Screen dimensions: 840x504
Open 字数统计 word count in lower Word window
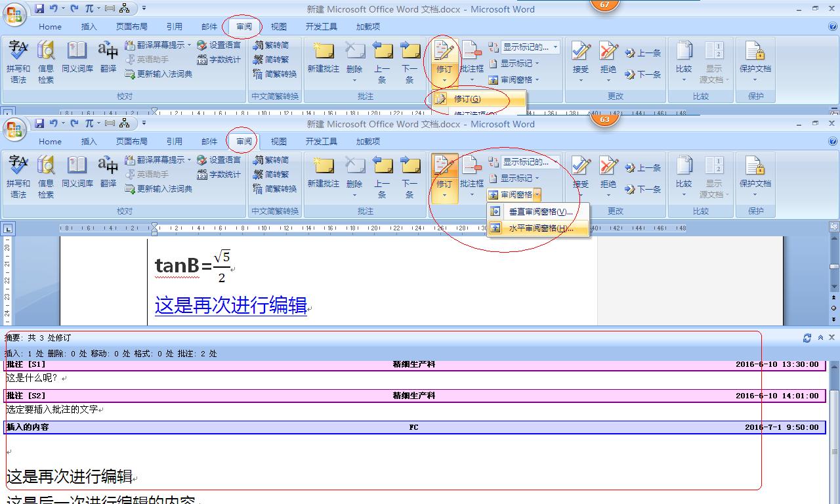point(219,175)
